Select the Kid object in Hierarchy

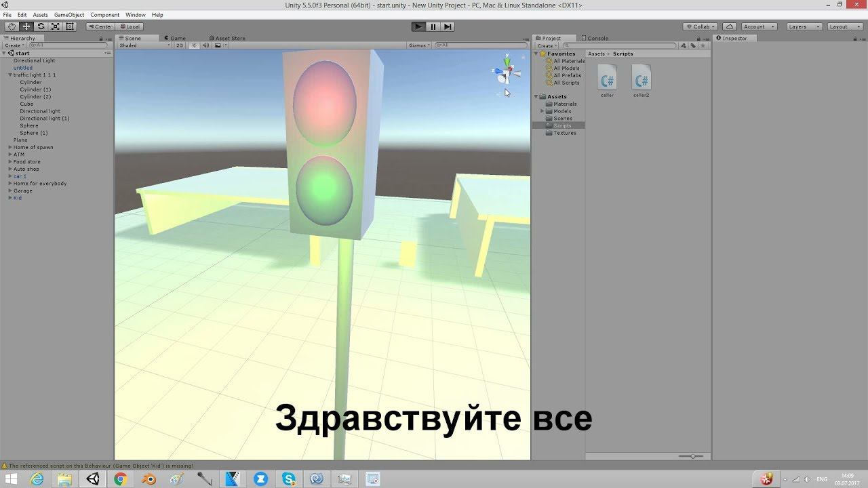[18, 198]
